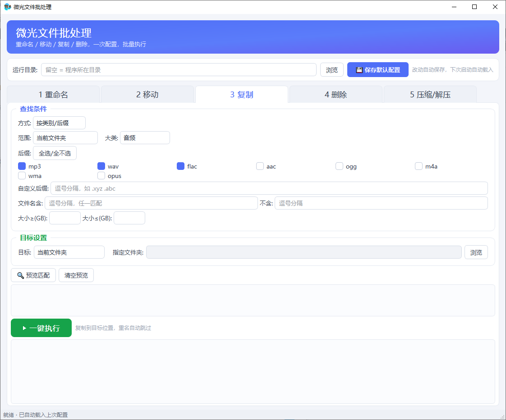Viewport: 506px width, 420px height.
Task: Minimize the window using the title bar icon
Action: [x=454, y=7]
